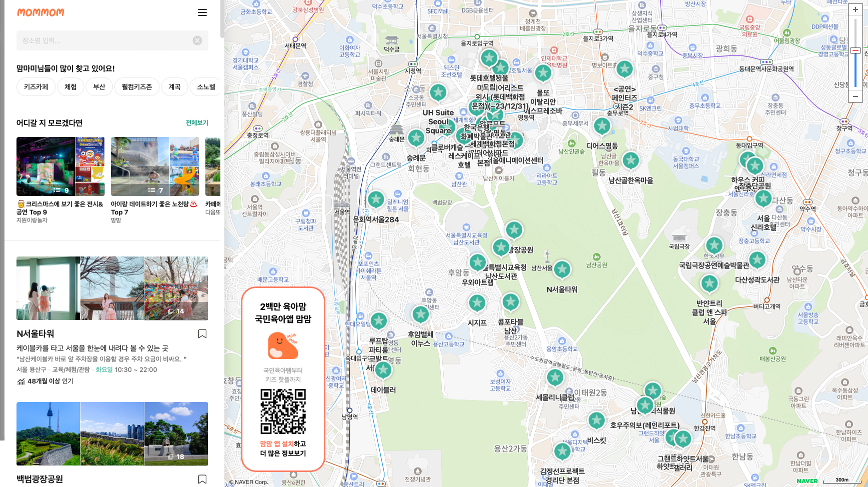The height and width of the screenshot is (487, 868).
Task: Click the 서울 신라호텔 star marker
Action: pyautogui.click(x=764, y=199)
